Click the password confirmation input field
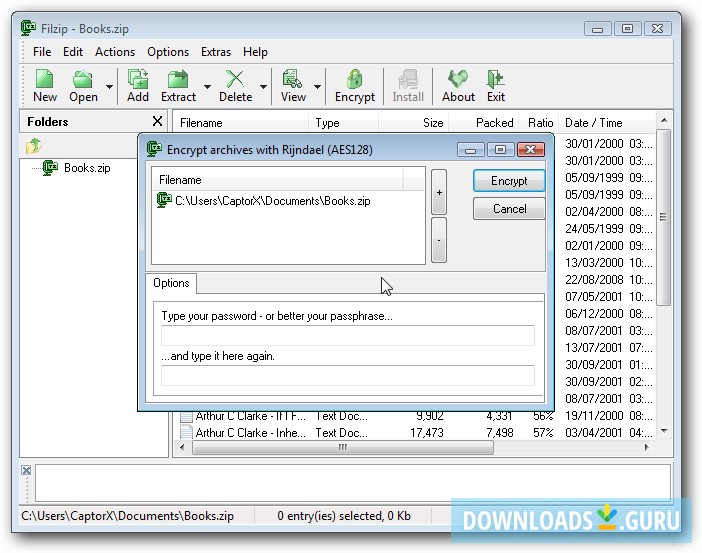Image resolution: width=702 pixels, height=553 pixels. click(x=348, y=376)
